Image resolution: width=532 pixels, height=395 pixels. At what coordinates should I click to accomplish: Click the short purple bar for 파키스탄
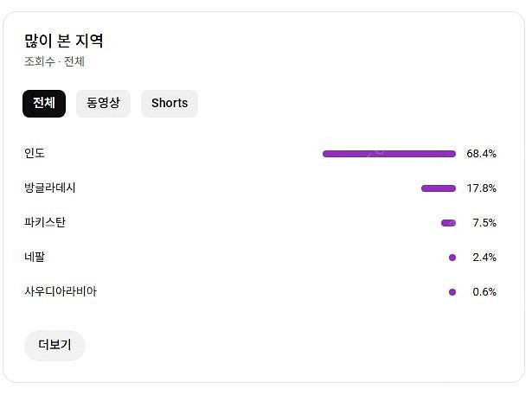coord(448,223)
